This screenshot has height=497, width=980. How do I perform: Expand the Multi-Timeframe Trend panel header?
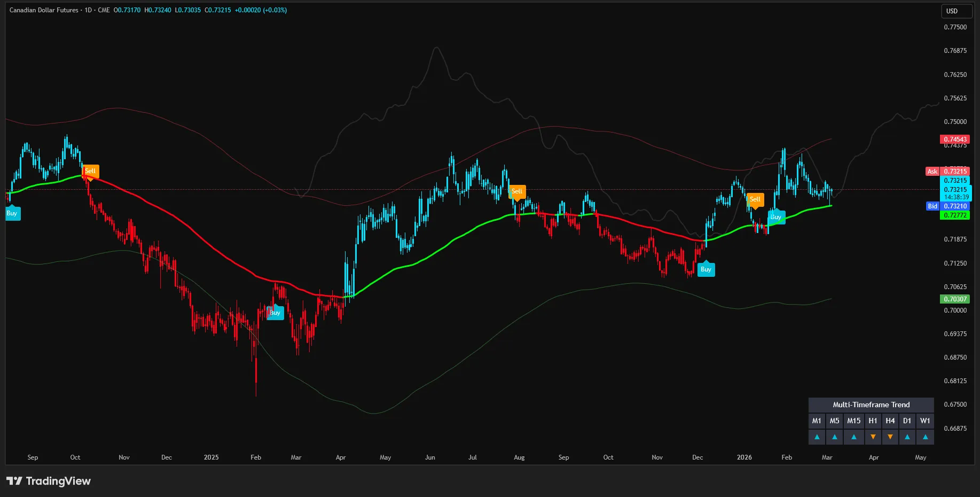pos(871,405)
